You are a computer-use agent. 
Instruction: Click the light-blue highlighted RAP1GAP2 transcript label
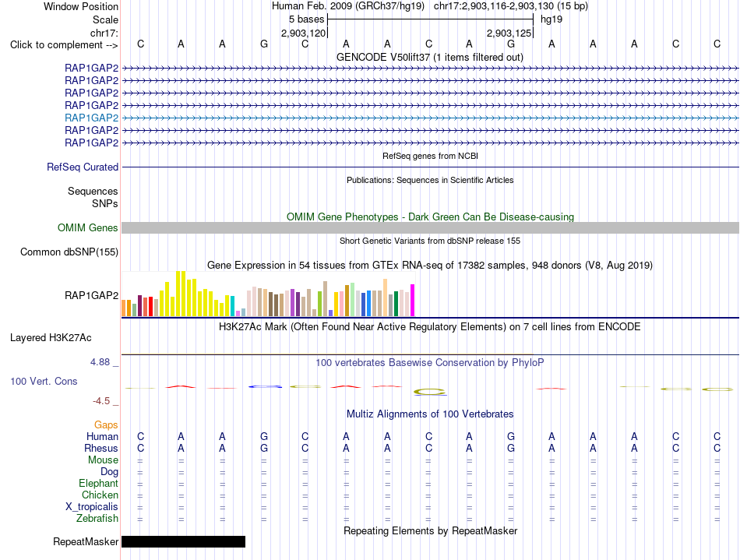[x=92, y=118]
